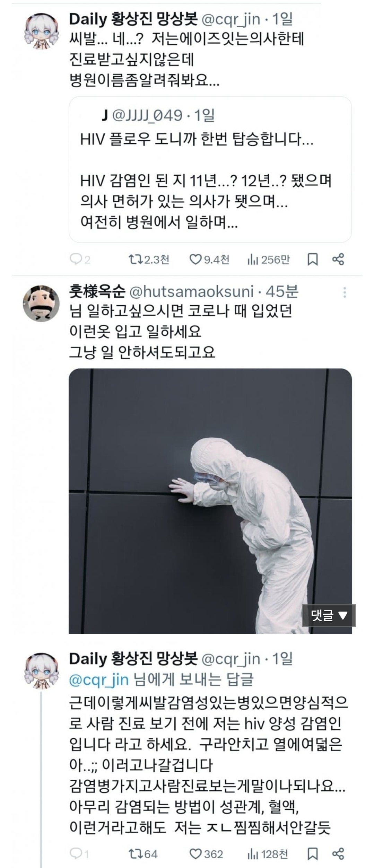Reply to the last tweet with 1 comment
This screenshot has width=374, height=868.
click(79, 854)
